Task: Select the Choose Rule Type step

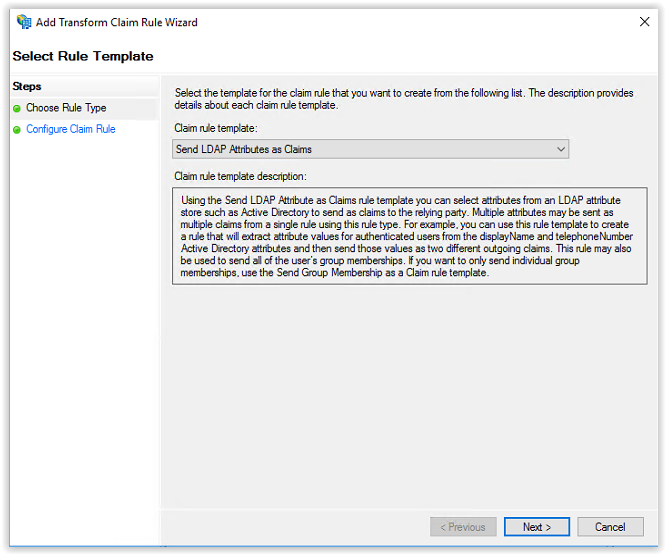Action: (66, 108)
